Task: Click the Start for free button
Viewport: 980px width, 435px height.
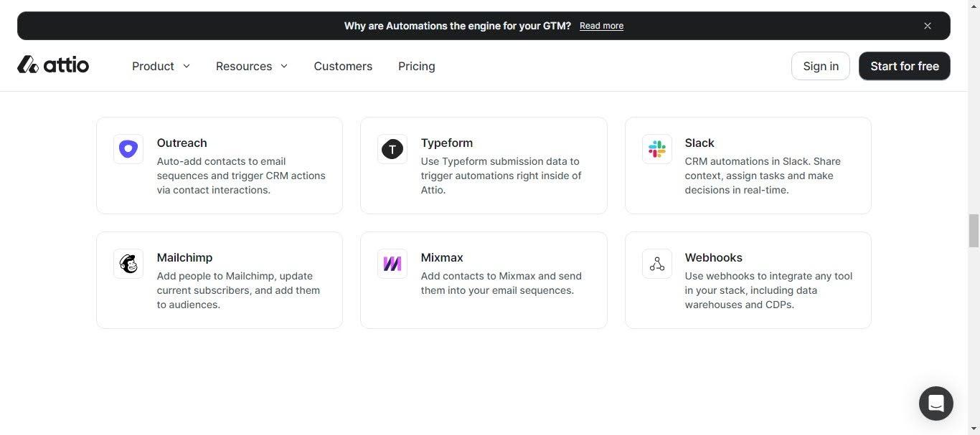Action: point(904,66)
